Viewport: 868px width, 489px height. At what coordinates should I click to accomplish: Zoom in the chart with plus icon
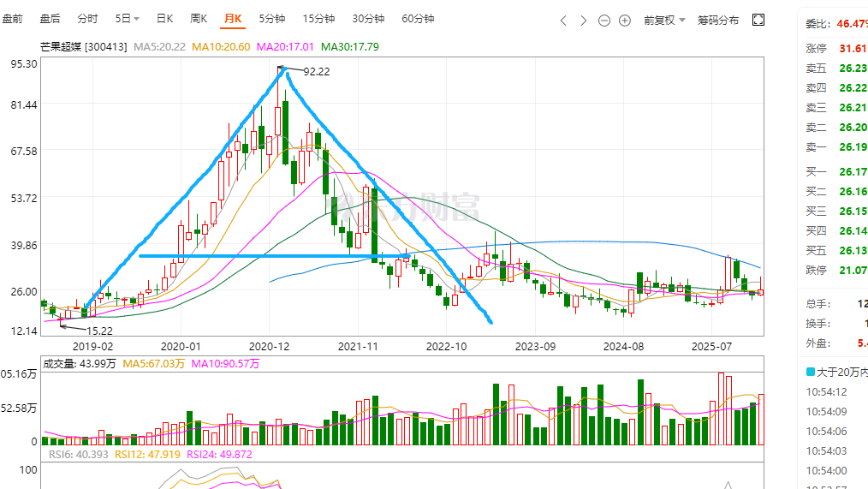[624, 21]
